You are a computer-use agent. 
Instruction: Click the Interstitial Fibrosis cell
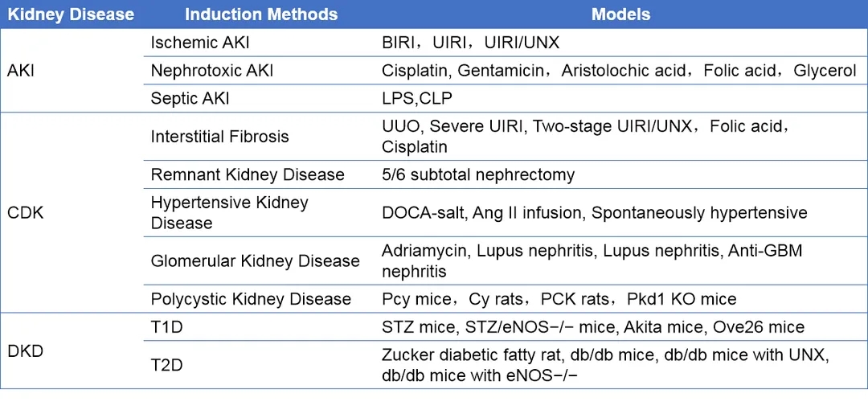[x=219, y=136]
